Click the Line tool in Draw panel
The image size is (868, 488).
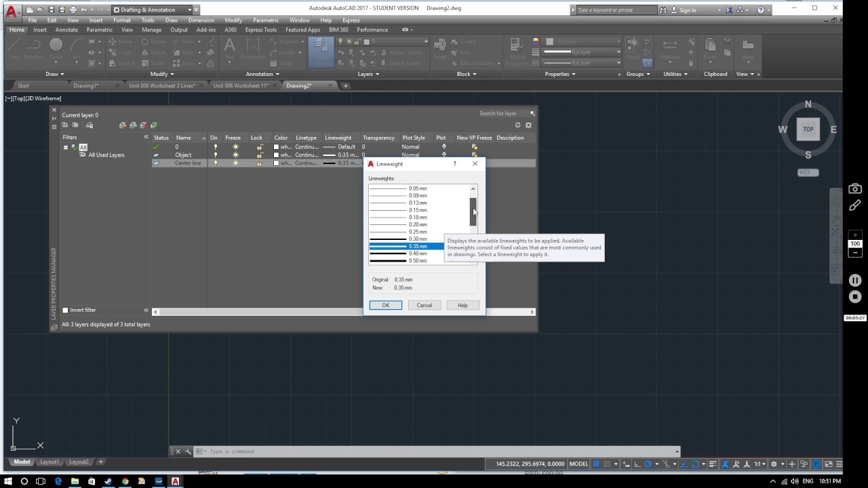coord(14,47)
